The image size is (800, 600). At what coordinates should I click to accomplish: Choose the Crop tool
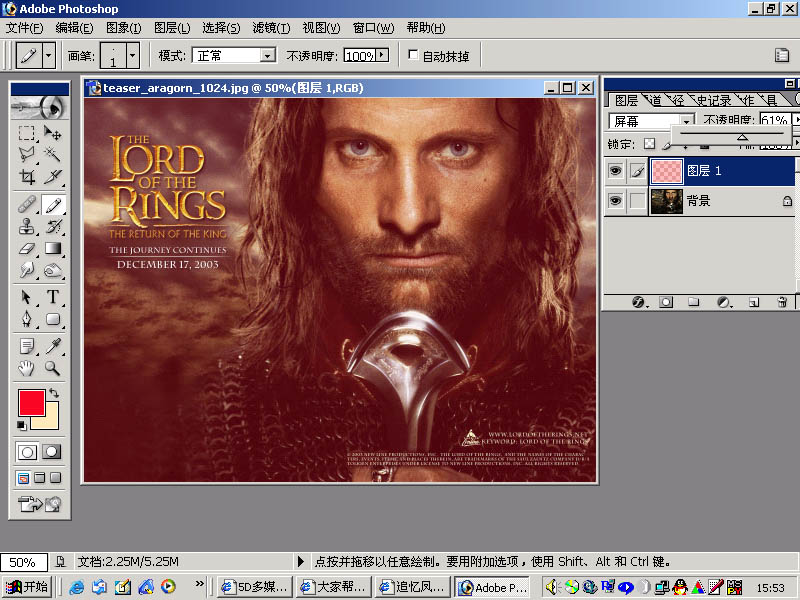27,177
